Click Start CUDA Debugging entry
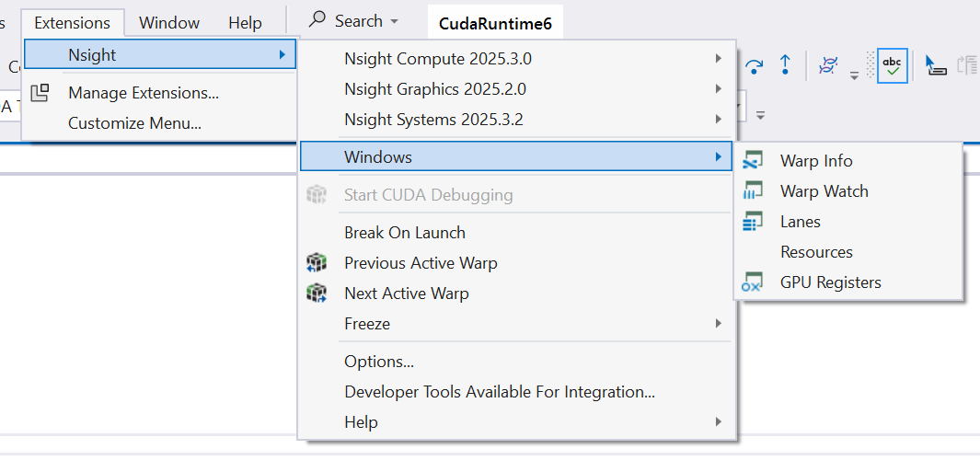Image resolution: width=980 pixels, height=472 pixels. click(516, 195)
